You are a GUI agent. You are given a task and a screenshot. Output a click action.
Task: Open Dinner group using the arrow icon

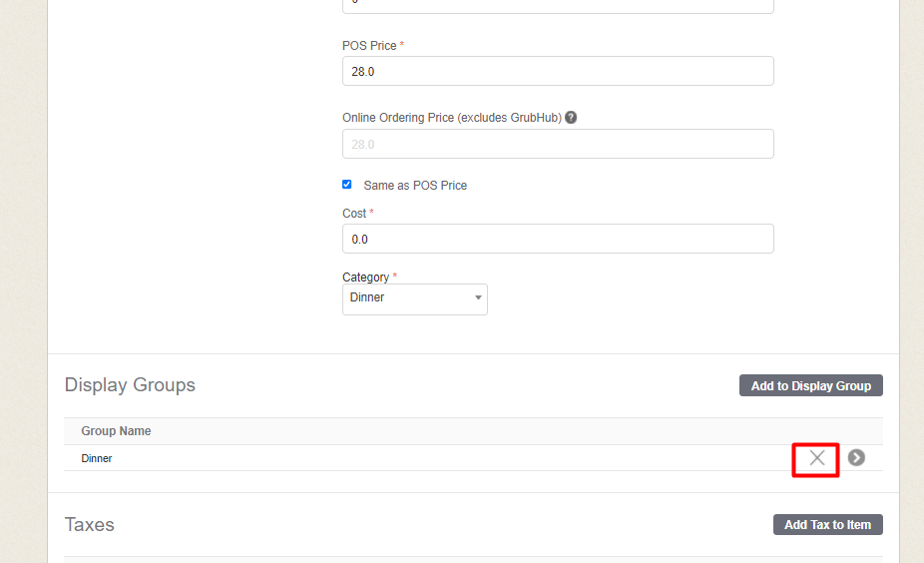[856, 457]
